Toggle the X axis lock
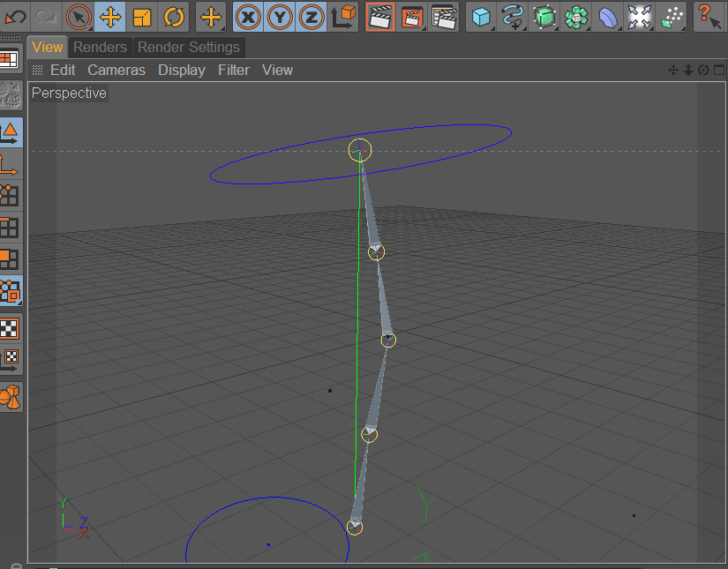Image resolution: width=728 pixels, height=569 pixels. point(248,17)
